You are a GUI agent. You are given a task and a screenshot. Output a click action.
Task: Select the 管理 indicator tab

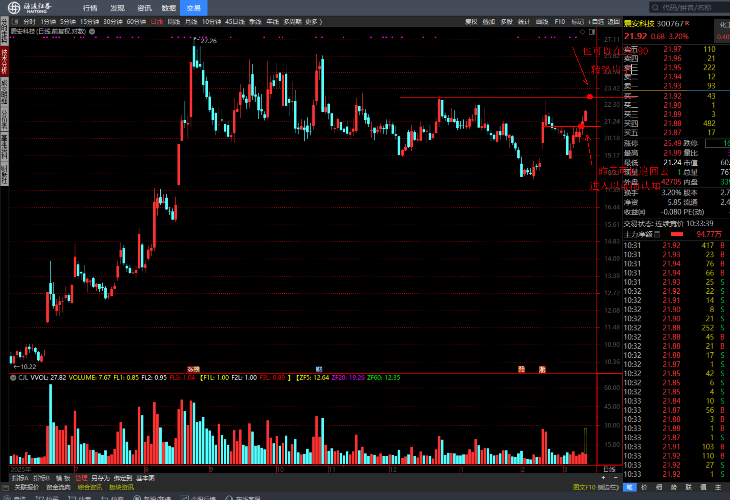(x=81, y=478)
